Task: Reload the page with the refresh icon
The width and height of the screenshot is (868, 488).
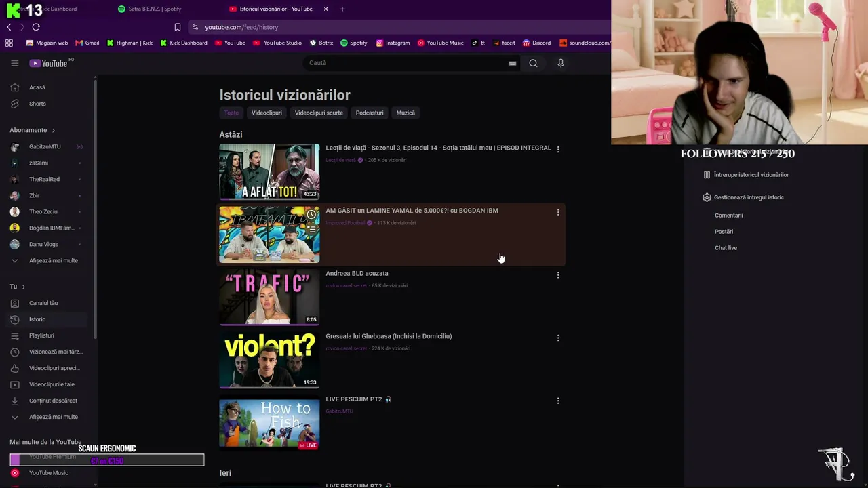Action: click(x=36, y=27)
